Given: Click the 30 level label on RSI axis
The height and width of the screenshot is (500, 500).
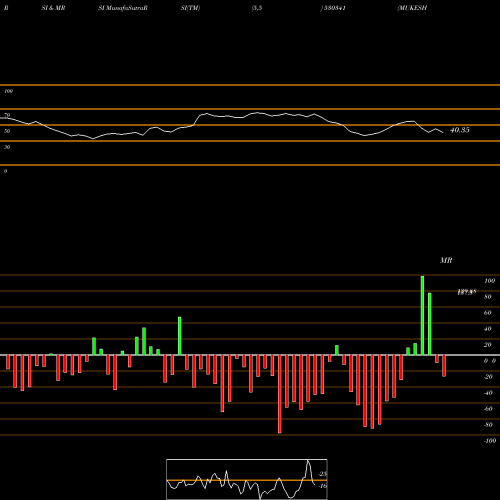Looking at the screenshot, I should point(7,147).
